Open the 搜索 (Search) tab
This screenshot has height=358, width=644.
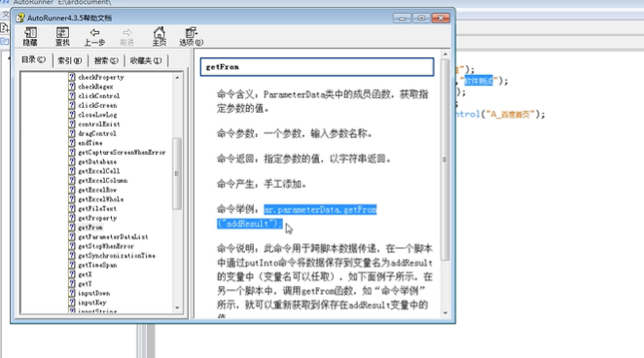click(106, 60)
